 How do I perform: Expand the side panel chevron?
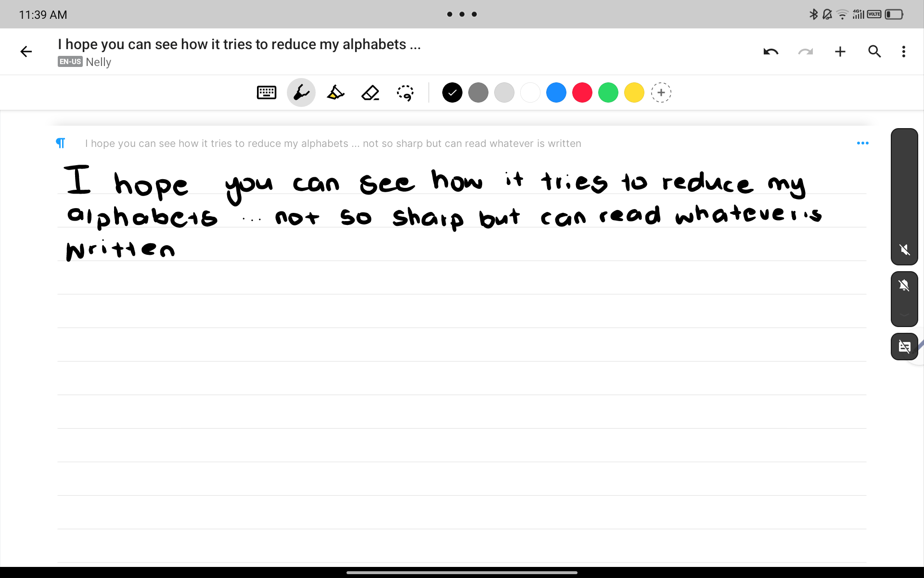point(904,315)
